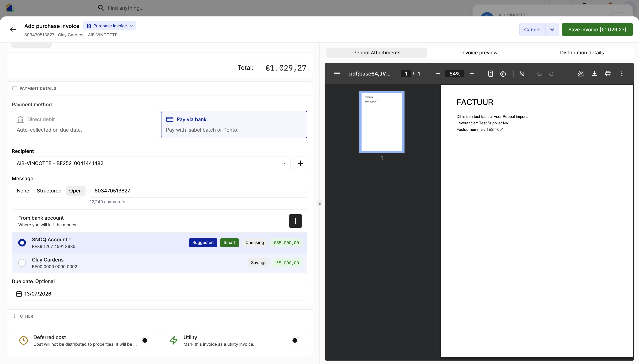The height and width of the screenshot is (364, 639).
Task: Choose Direct debit payment method
Action: coord(85,125)
